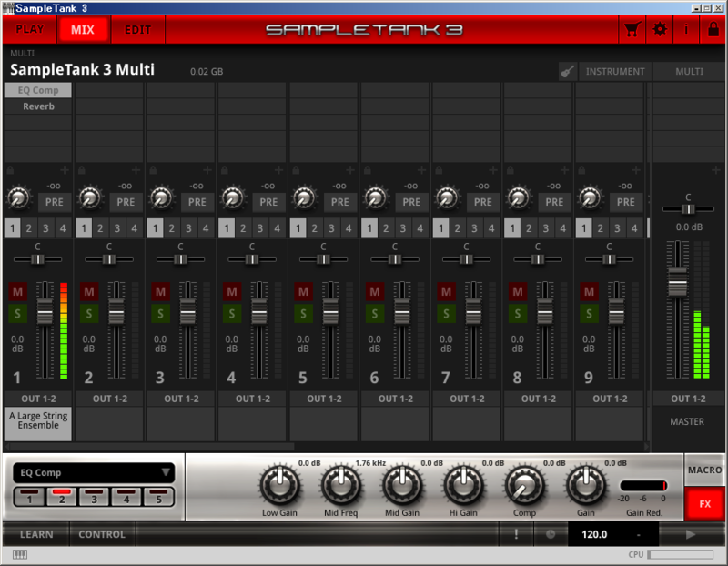
Task: Click the 120.0 tempo field
Action: 595,534
